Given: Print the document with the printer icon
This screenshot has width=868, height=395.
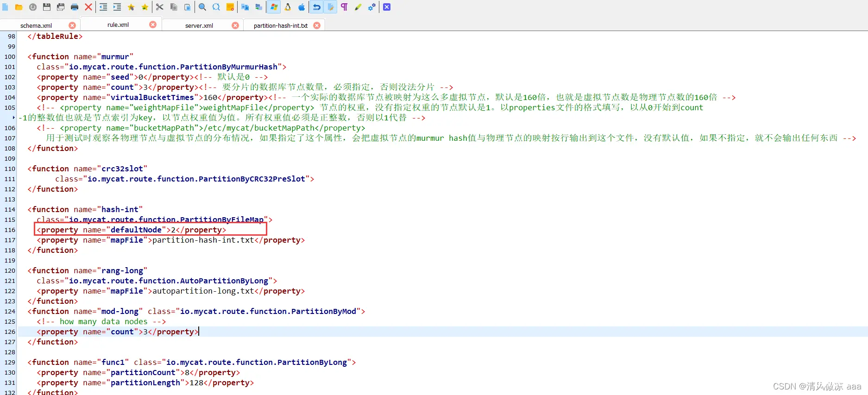Looking at the screenshot, I should 75,7.
